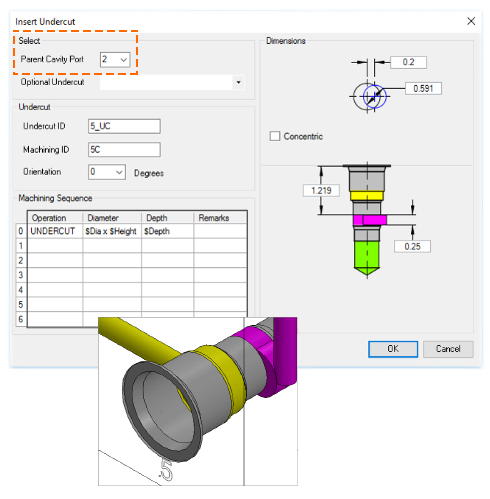Click the Undercut ID input field
This screenshot has width=490, height=499.
coord(124,126)
